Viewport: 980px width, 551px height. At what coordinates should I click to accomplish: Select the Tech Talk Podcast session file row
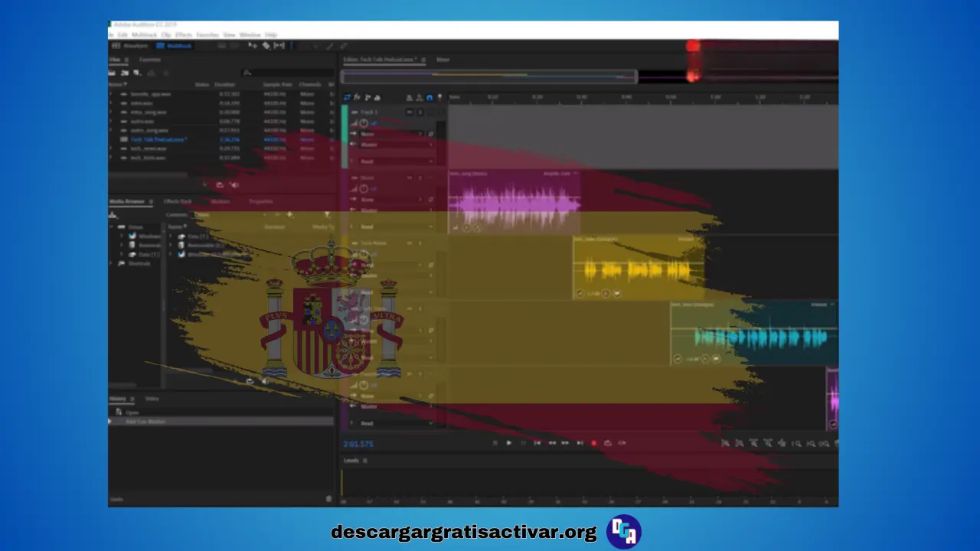[222, 140]
